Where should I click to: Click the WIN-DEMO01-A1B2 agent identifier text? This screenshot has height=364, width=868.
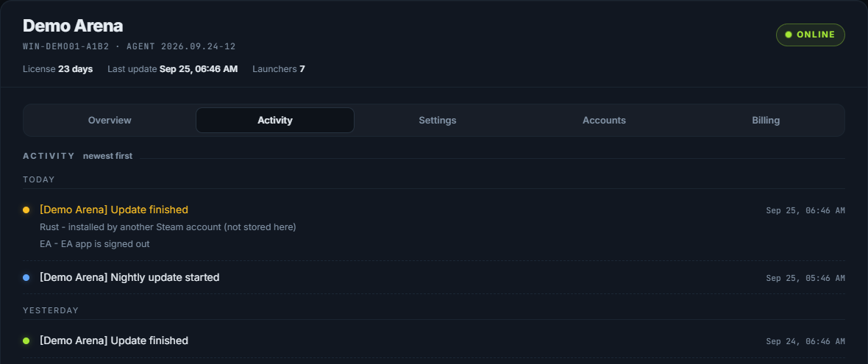[129, 46]
